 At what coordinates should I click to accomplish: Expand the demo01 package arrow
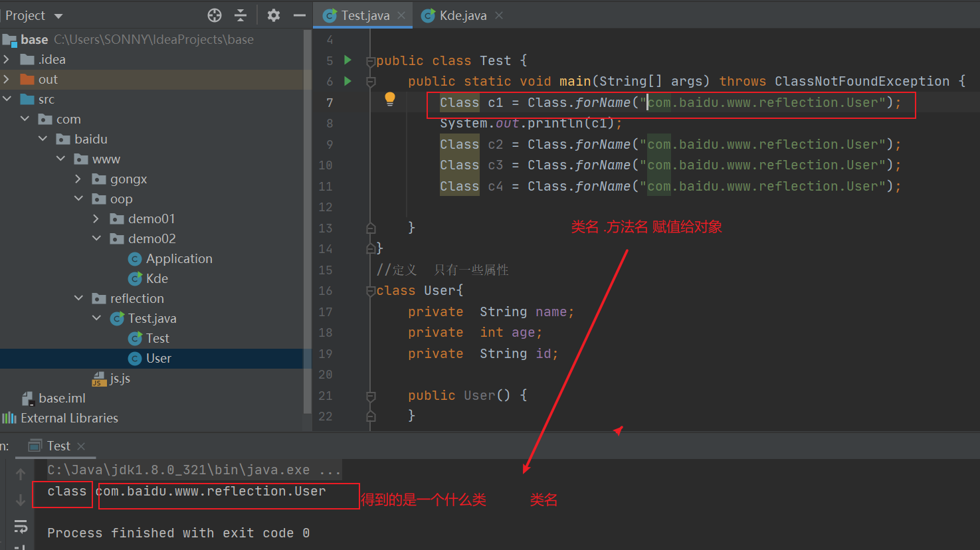(x=96, y=219)
